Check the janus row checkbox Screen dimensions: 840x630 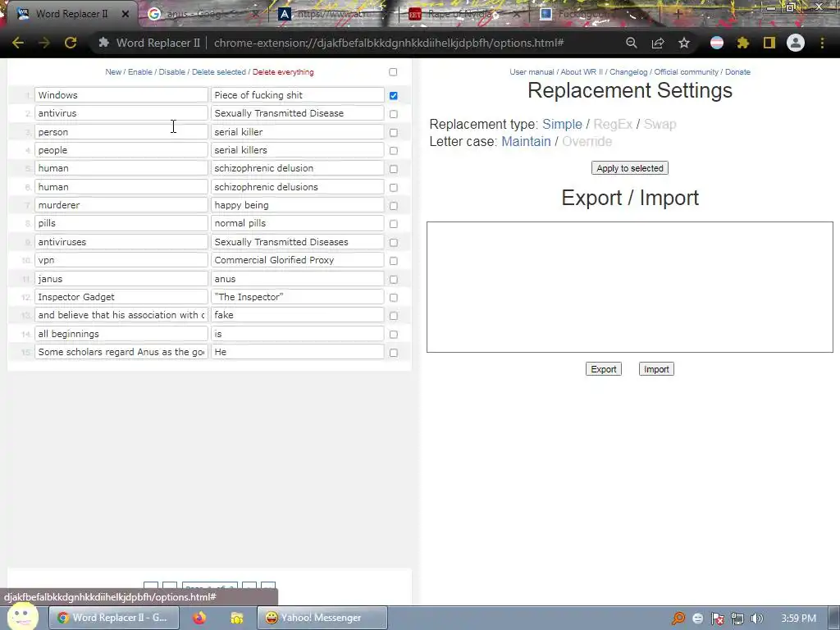pyautogui.click(x=394, y=280)
